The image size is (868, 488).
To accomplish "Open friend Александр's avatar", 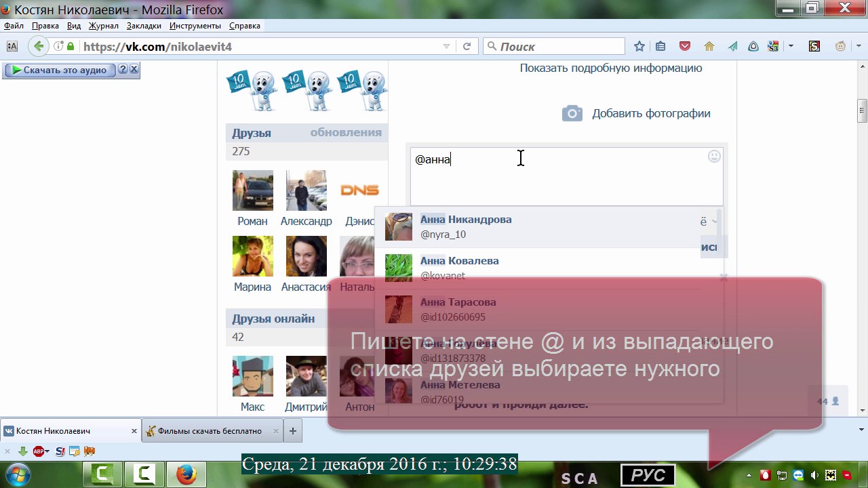I will coord(307,190).
